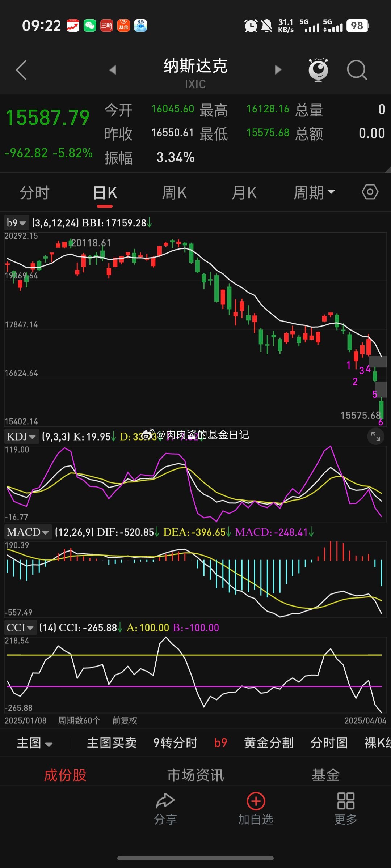Tap the CCI value -265.88 in the header
This screenshot has height=868, width=391.
[x=100, y=627]
